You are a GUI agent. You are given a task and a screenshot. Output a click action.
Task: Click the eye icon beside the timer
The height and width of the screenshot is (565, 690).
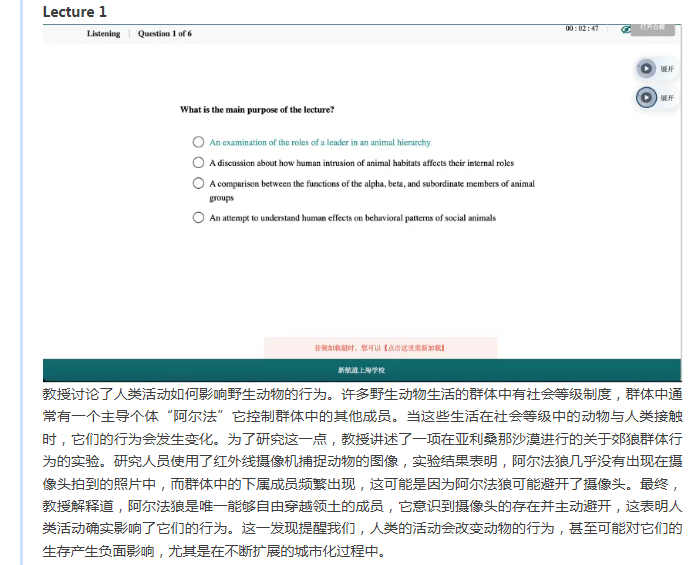pyautogui.click(x=626, y=30)
